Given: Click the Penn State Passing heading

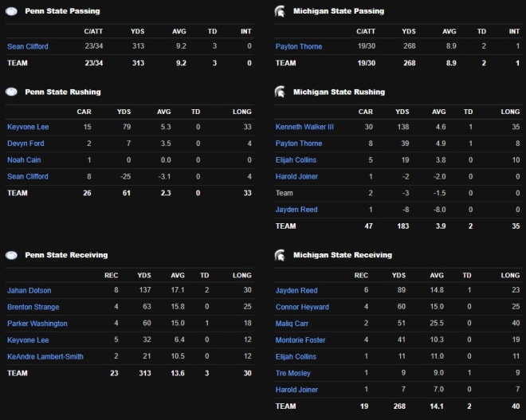Looking at the screenshot, I should click(62, 11).
